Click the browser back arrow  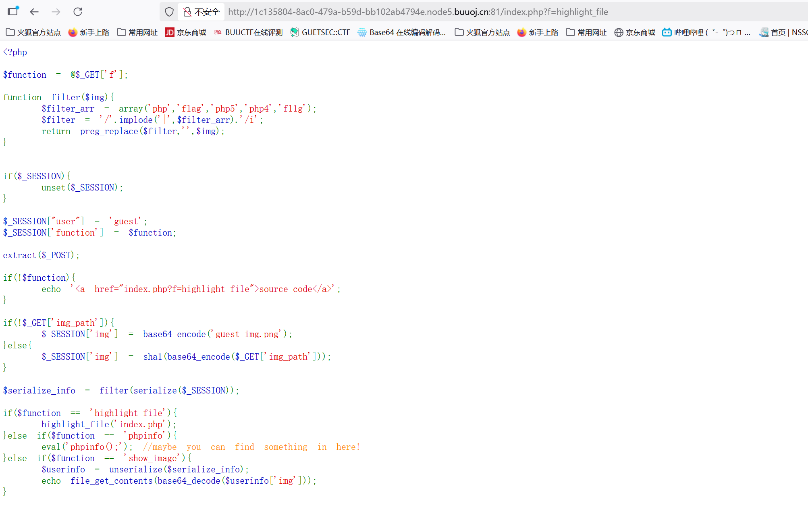click(34, 12)
